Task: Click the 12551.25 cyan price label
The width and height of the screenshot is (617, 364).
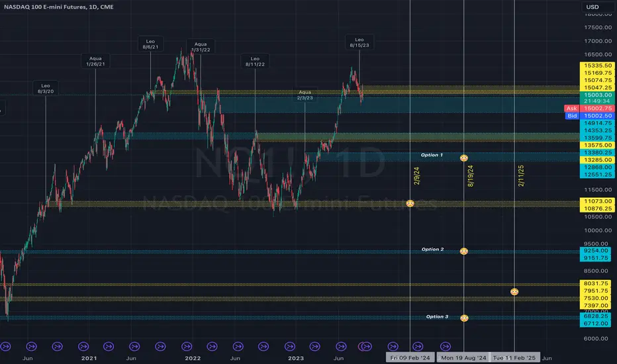Action: 597,174
